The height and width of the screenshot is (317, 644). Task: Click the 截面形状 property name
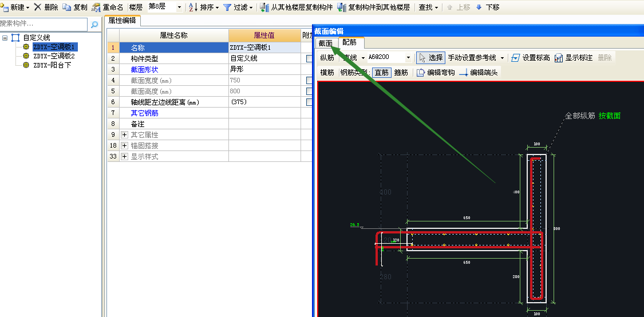[145, 69]
